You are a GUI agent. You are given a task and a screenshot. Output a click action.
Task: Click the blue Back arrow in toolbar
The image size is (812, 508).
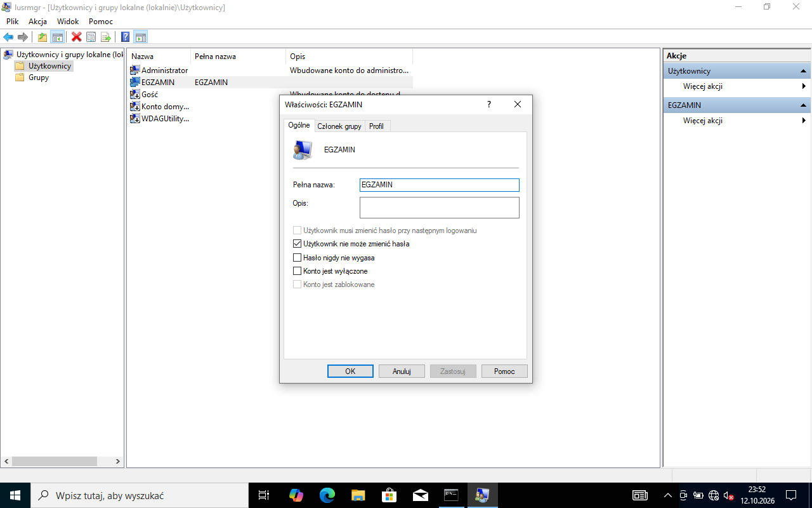pos(8,37)
